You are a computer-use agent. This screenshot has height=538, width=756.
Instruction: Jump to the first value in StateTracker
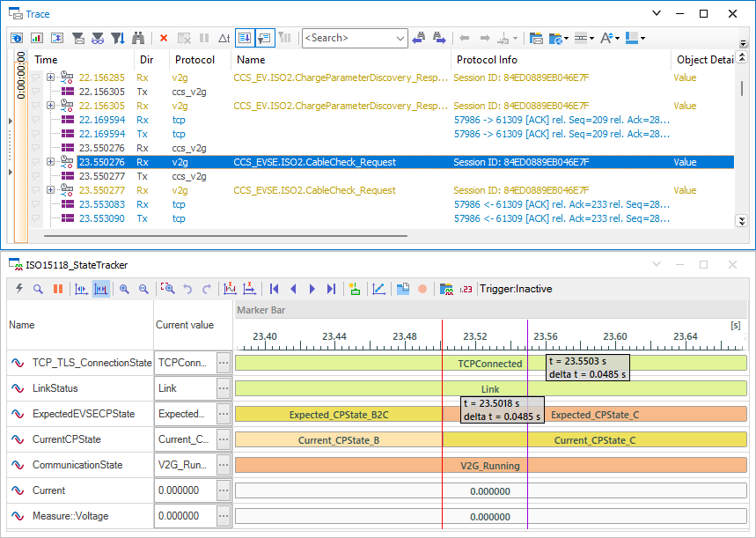click(x=275, y=289)
